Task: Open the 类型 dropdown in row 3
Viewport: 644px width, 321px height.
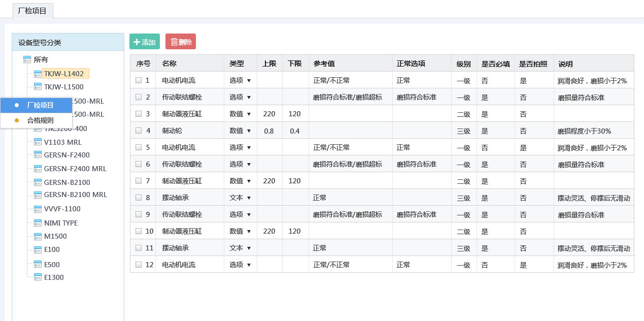Action: pos(241,114)
